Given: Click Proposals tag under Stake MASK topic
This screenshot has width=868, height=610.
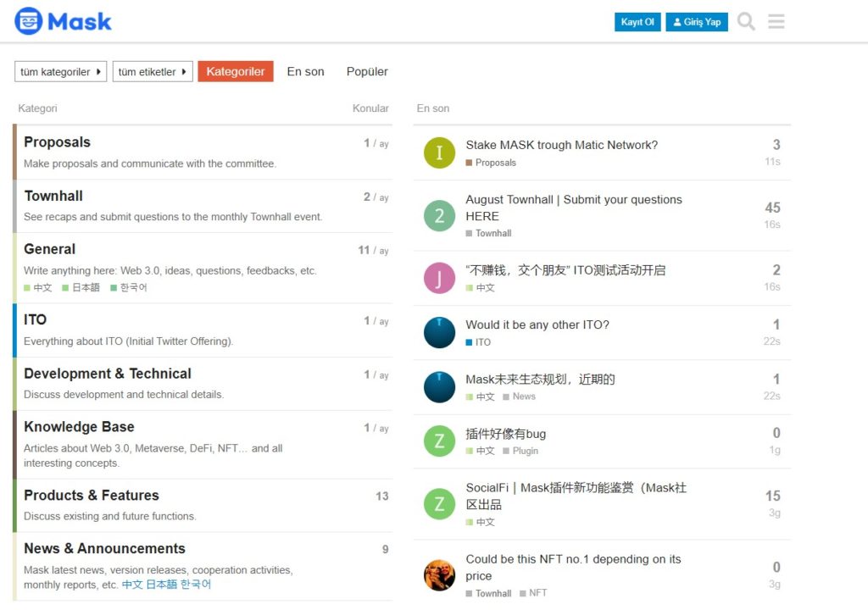Looking at the screenshot, I should click(491, 163).
